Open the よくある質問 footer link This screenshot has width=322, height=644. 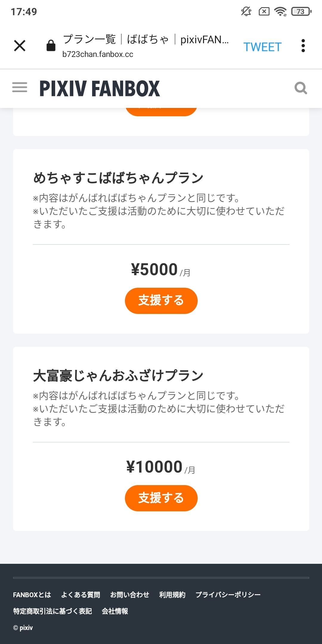(x=80, y=595)
